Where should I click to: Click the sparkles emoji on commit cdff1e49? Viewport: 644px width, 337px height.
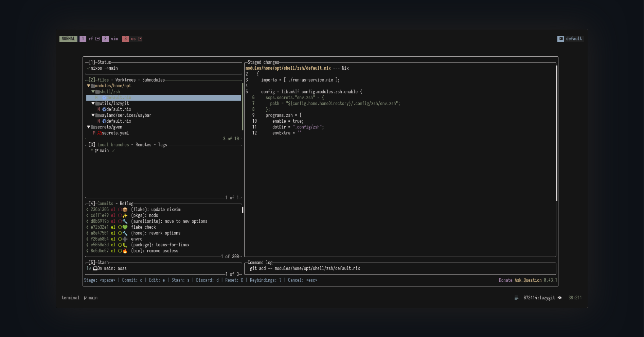click(x=125, y=215)
